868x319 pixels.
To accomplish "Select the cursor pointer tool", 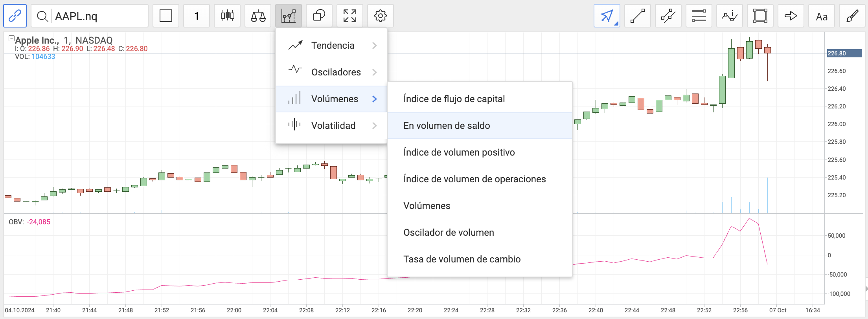I will (607, 16).
